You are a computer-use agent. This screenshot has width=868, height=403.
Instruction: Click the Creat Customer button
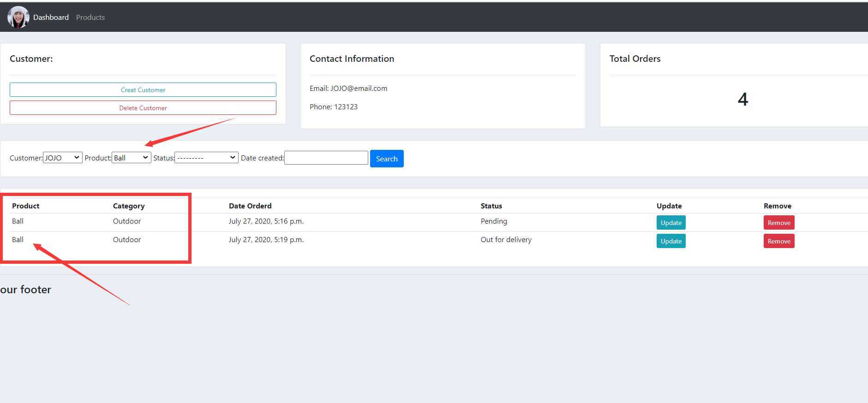[x=143, y=90]
